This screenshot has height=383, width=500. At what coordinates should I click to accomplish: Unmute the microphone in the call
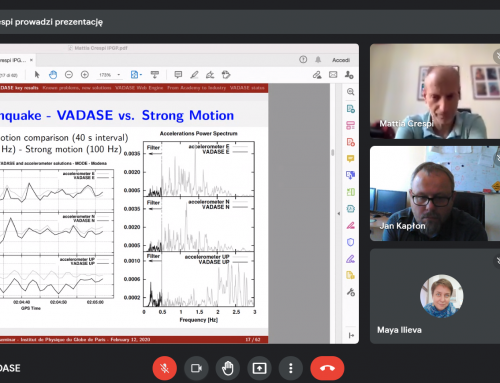pos(165,368)
